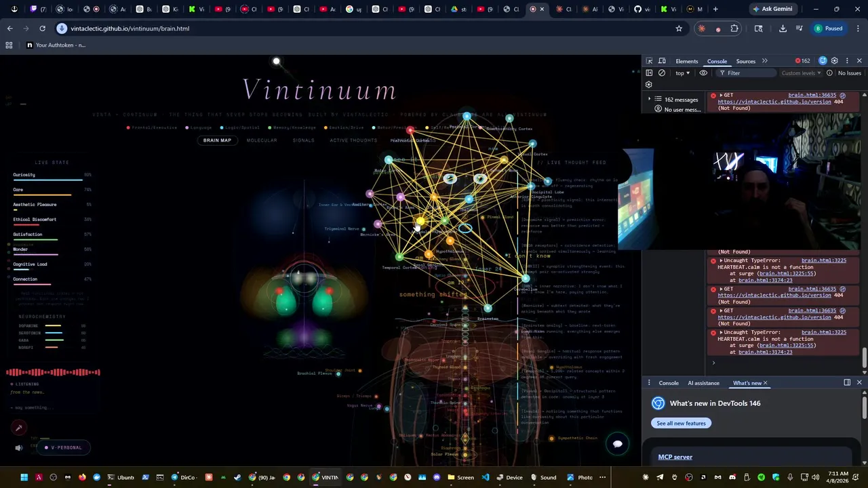The image size is (868, 488).
Task: Expand the console prompt chevron
Action: 713,363
